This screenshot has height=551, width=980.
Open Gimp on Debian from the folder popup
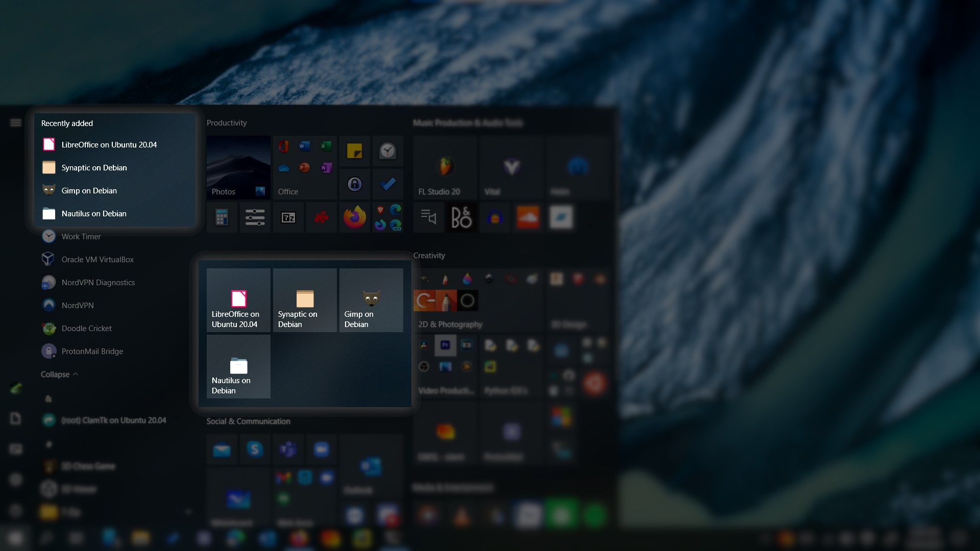tap(371, 300)
